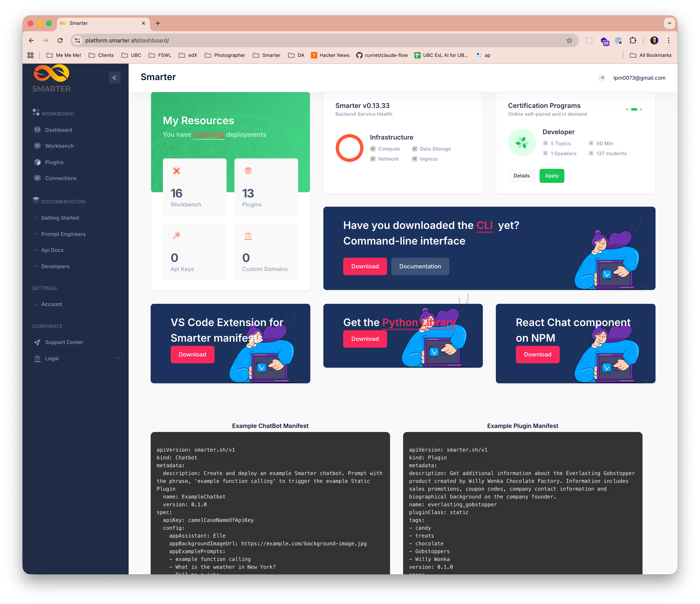700x604 pixels.
Task: Expand the Legal menu chevron
Action: (x=118, y=358)
